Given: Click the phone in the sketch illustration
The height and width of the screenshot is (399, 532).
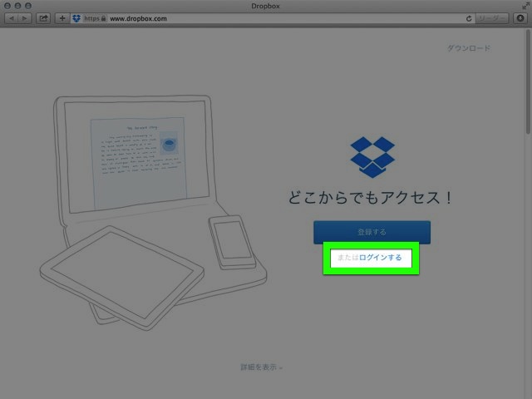Looking at the screenshot, I should 232,242.
